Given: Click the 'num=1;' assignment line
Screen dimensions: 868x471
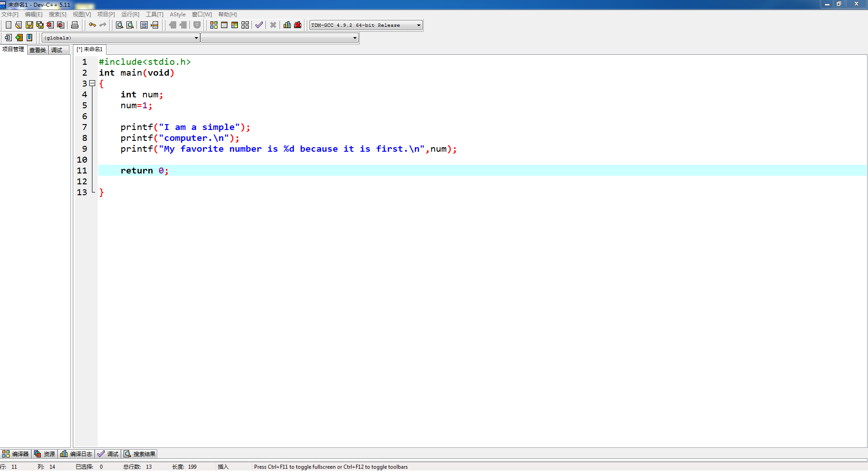Looking at the screenshot, I should tap(136, 106).
